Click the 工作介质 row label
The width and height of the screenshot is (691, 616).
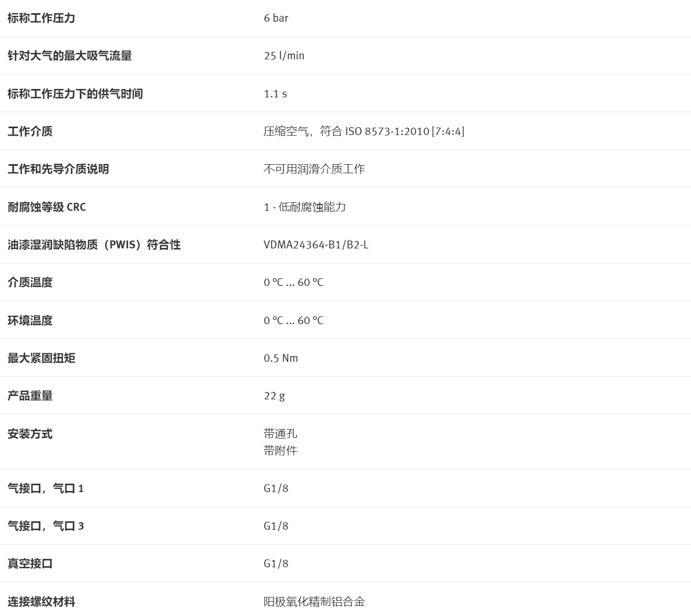click(30, 131)
